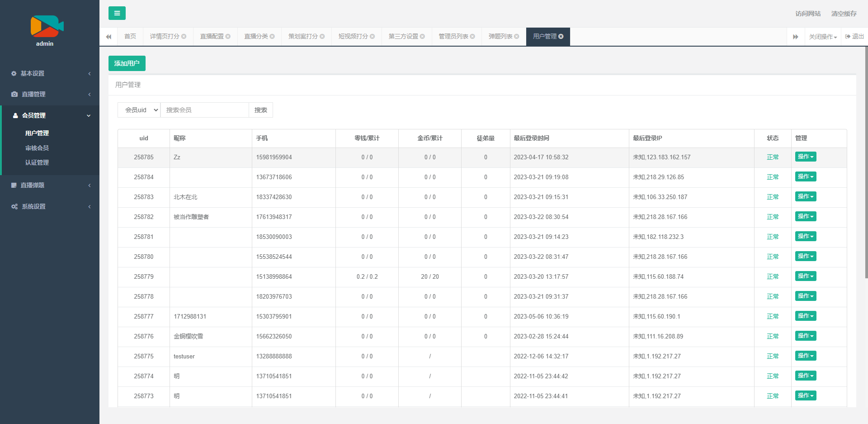Open the 会员uid search type dropdown
868x424 pixels.
pos(139,110)
